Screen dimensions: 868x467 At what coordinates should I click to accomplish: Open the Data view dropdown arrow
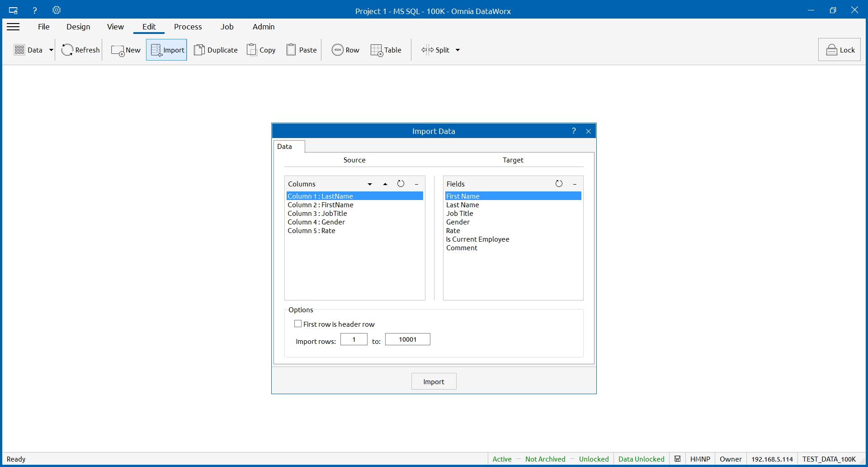[x=51, y=50]
